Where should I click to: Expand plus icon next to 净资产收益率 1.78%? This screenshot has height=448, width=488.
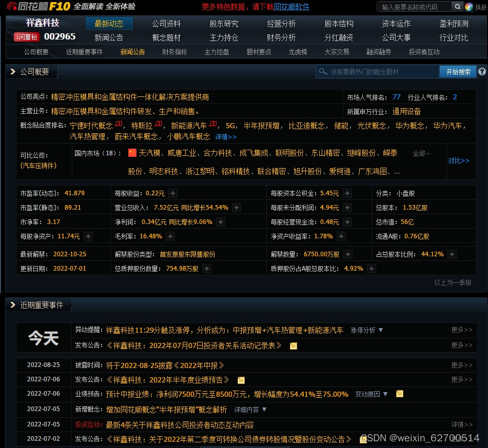(341, 236)
